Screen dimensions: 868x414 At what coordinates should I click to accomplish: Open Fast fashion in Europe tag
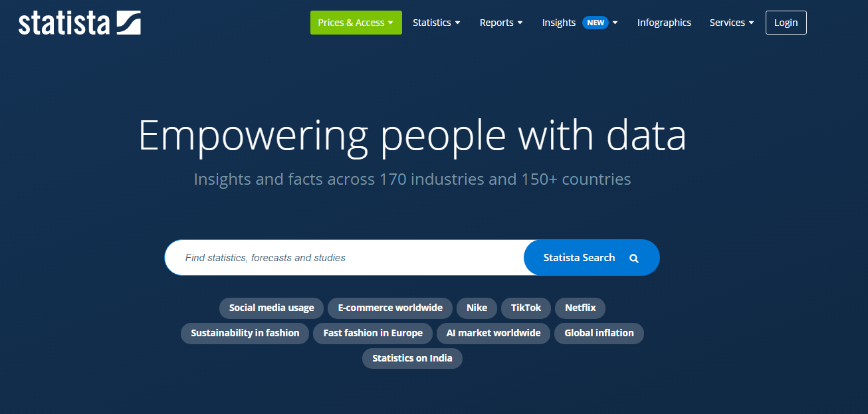coord(373,333)
